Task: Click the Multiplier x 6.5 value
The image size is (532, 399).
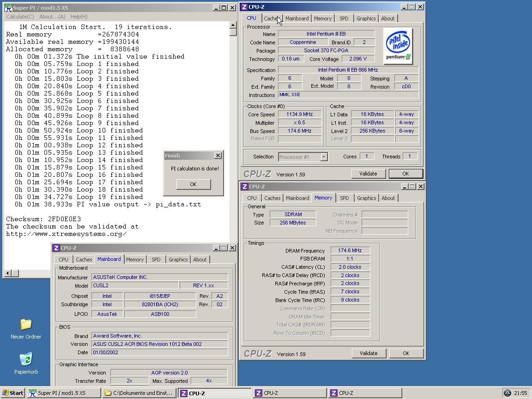Action: pos(300,122)
